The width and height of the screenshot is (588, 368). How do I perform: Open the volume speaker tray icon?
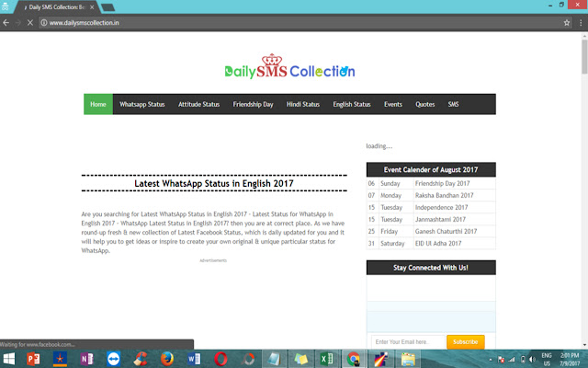pyautogui.click(x=533, y=360)
